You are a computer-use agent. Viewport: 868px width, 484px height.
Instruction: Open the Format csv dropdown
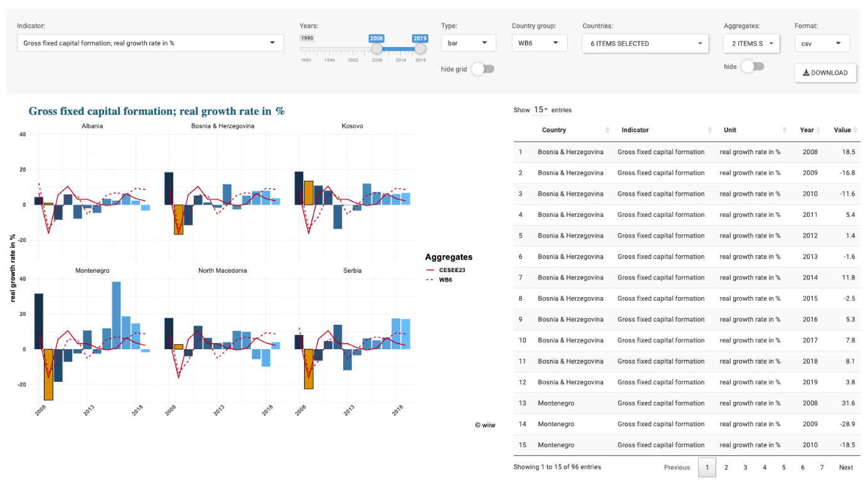[x=822, y=43]
